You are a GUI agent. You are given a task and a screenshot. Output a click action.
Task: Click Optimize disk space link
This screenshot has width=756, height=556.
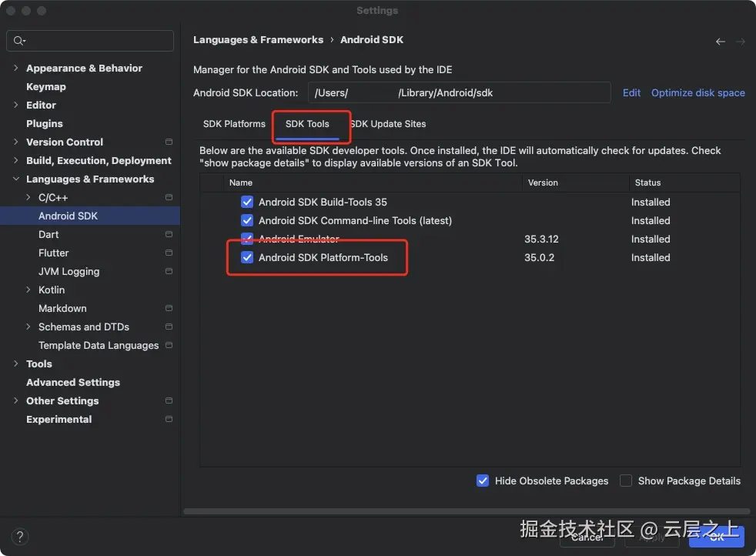(697, 92)
